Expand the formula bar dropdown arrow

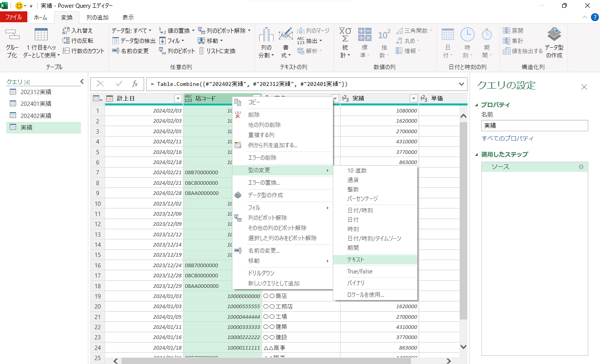pos(461,84)
